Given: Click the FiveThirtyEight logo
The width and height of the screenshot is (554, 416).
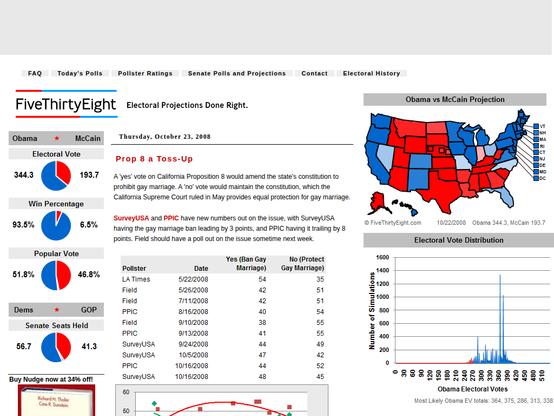Looking at the screenshot, I should tap(66, 104).
